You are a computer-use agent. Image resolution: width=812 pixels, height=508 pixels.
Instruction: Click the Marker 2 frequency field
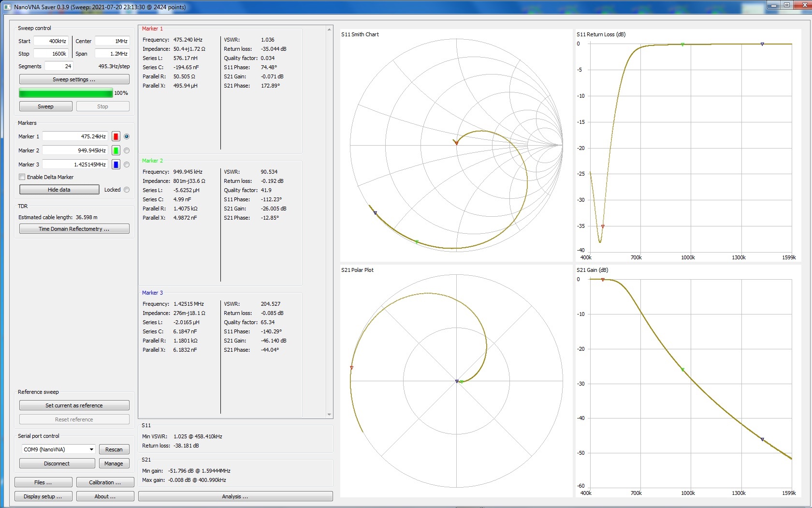coord(75,150)
